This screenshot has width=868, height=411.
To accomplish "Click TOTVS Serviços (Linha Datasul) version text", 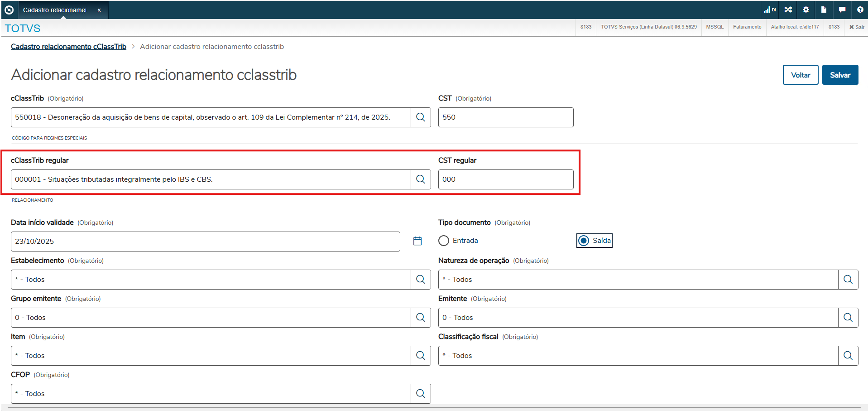I will pos(649,27).
